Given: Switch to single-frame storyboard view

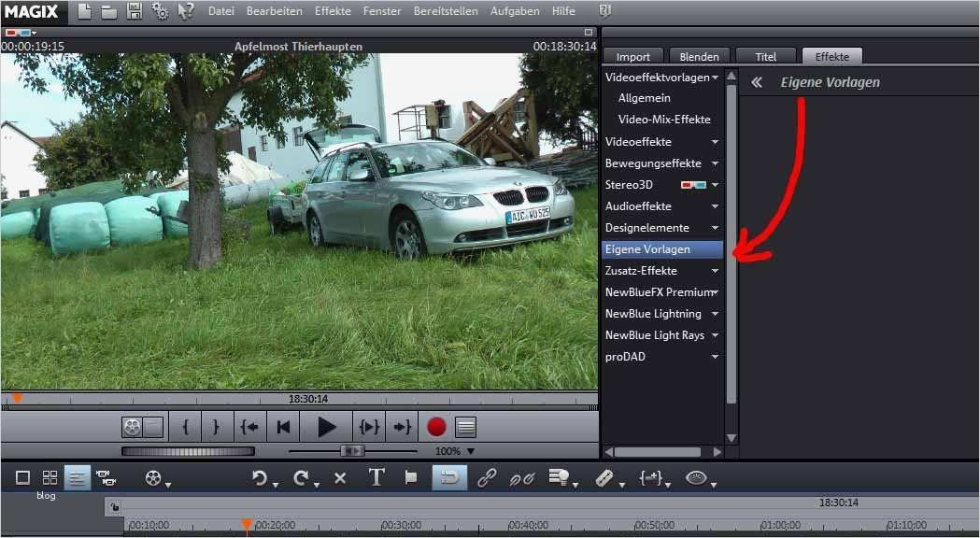Looking at the screenshot, I should coord(22,478).
